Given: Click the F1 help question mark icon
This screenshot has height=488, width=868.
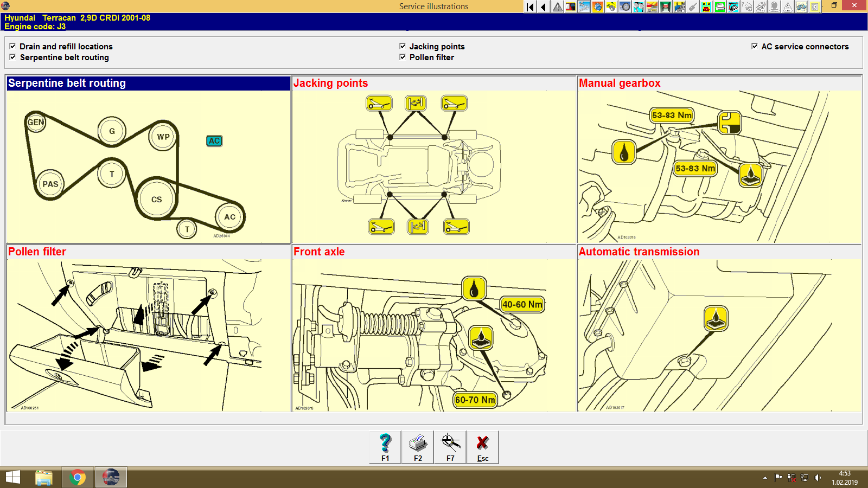Looking at the screenshot, I should (385, 445).
